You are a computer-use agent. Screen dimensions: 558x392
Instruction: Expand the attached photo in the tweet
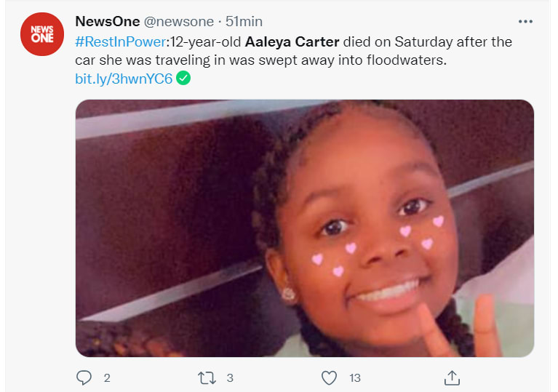tap(304, 228)
